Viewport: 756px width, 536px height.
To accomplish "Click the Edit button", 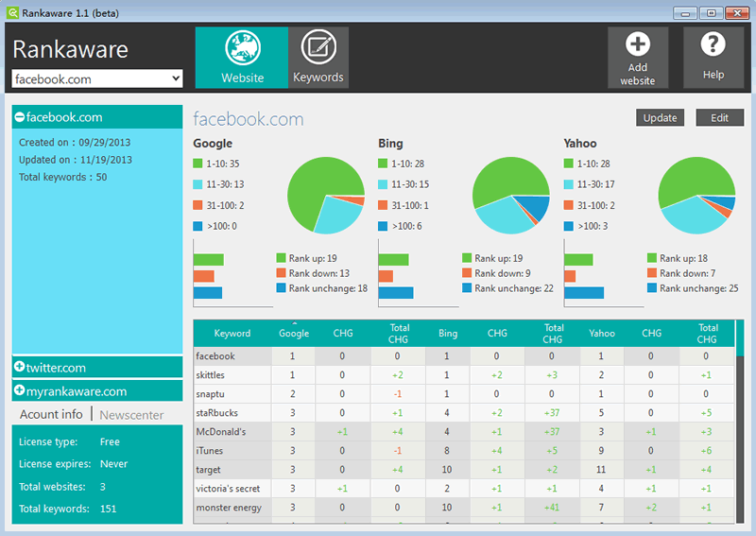I will tap(719, 118).
